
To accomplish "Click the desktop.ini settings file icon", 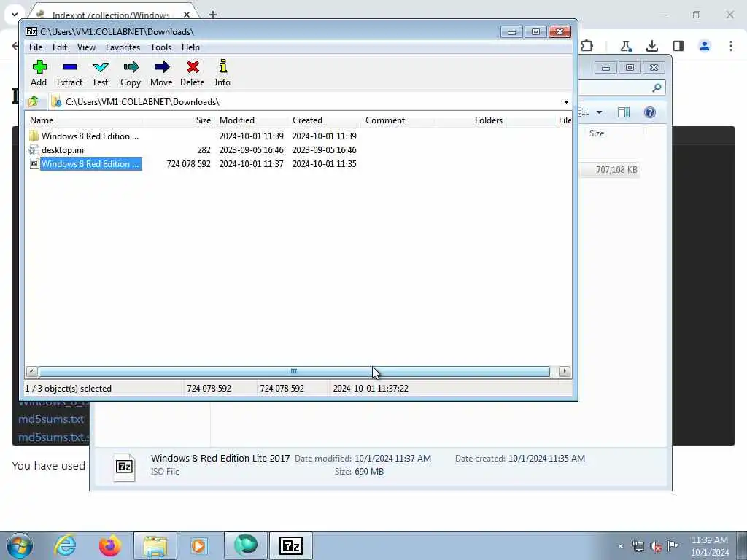I will (x=34, y=150).
